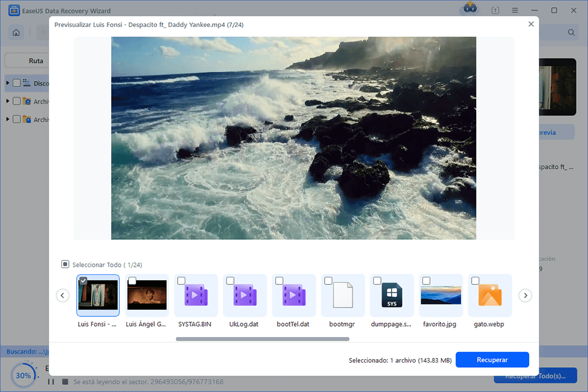Click the SYSTAG.BIN file name label
Image resolution: width=588 pixels, height=392 pixels.
195,324
